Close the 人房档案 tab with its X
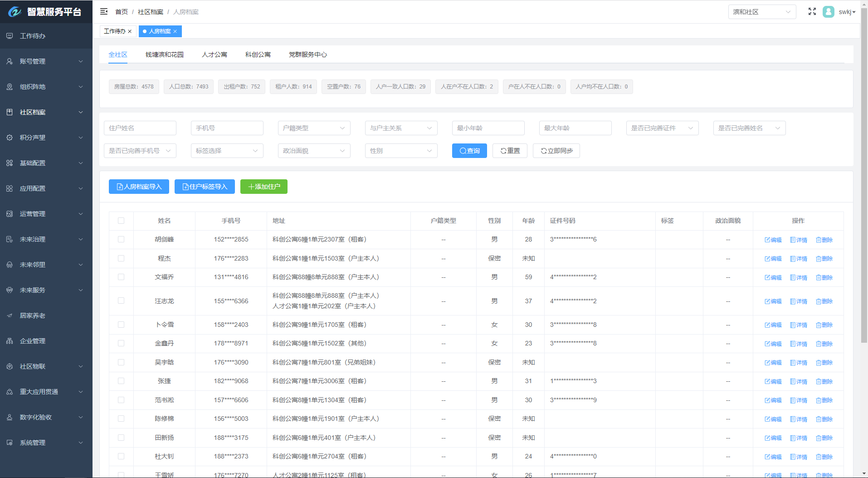Viewport: 868px width, 478px height. coord(175,31)
